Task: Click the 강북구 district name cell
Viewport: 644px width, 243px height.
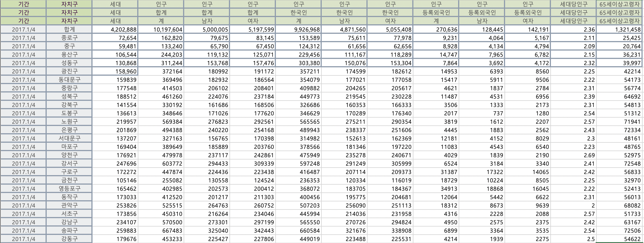Action: (69, 105)
